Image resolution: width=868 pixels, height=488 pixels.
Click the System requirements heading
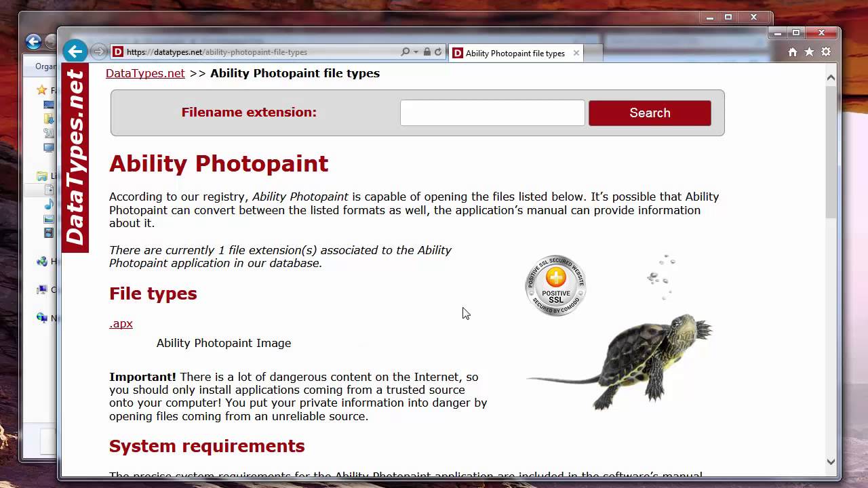pos(207,446)
